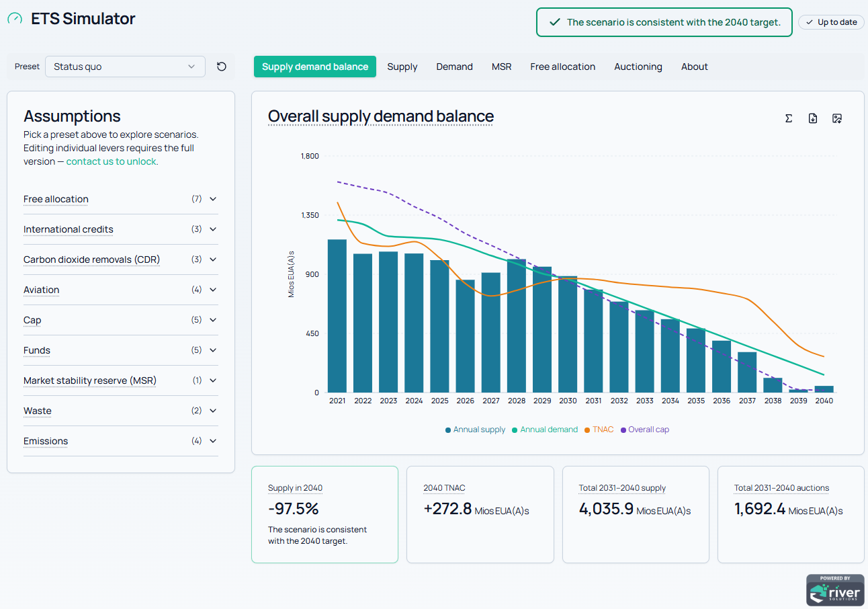Open the MSR tab

point(501,67)
